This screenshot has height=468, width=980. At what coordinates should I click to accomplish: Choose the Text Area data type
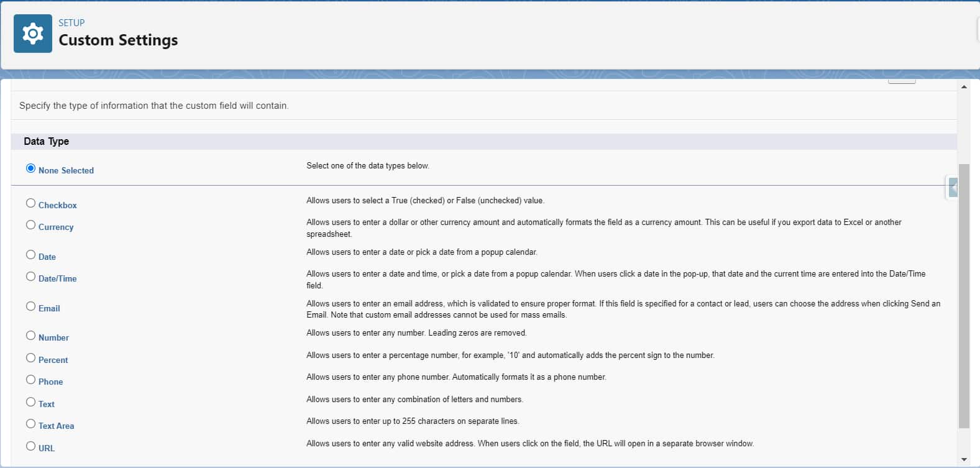[x=30, y=424]
